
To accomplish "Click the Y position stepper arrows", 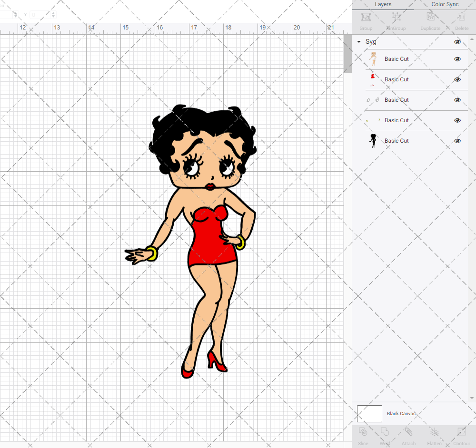I will [x=53, y=15].
